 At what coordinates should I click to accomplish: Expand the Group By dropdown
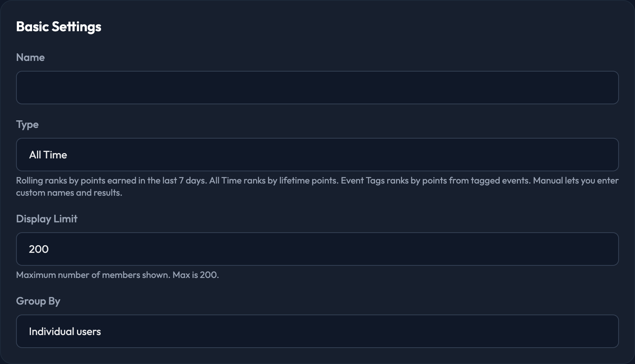[x=317, y=331]
